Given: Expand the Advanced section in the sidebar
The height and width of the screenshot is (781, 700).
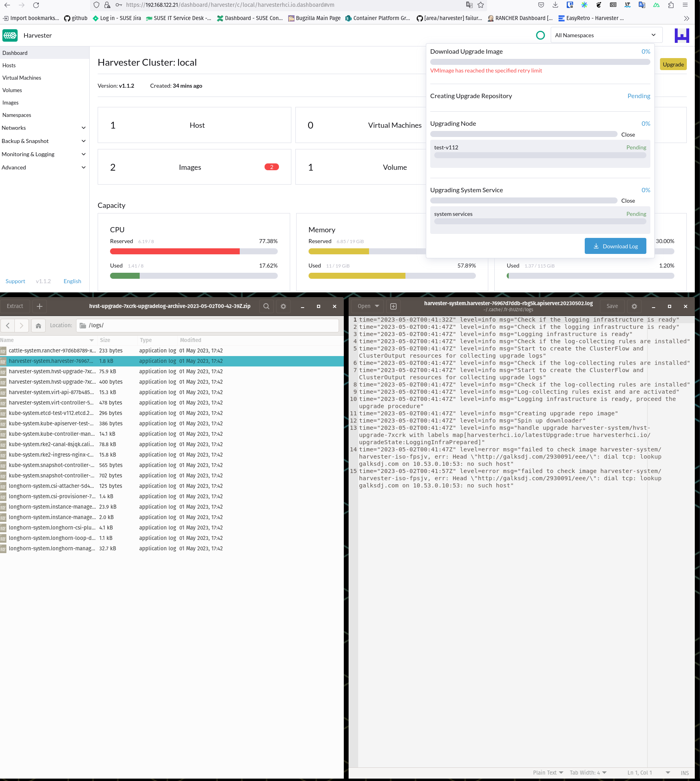Looking at the screenshot, I should [x=44, y=167].
